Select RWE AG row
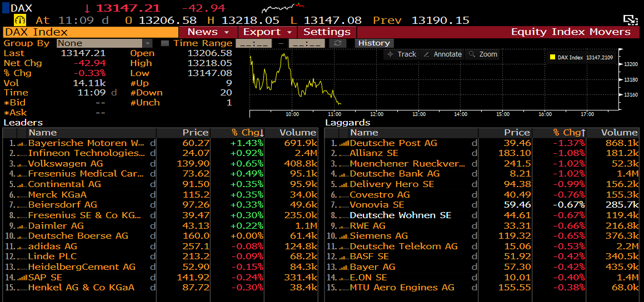644x302 pixels. [x=482, y=226]
